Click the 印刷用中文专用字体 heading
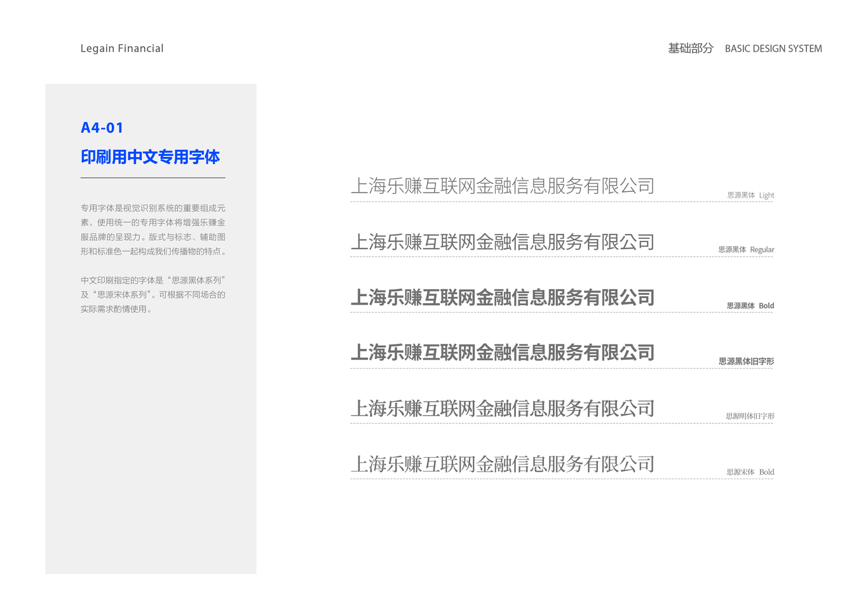Screen dimensions: 868x614 click(150, 157)
